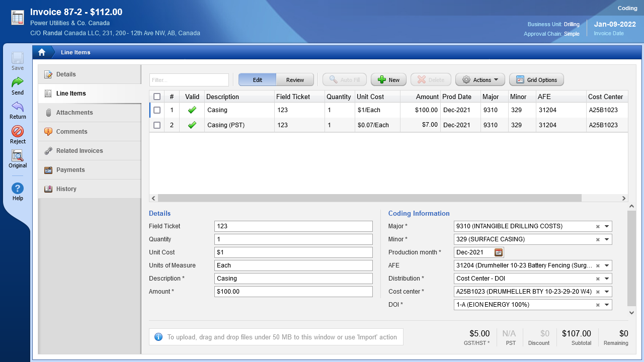Open Help from the question mark icon
The height and width of the screenshot is (362, 644).
18,189
